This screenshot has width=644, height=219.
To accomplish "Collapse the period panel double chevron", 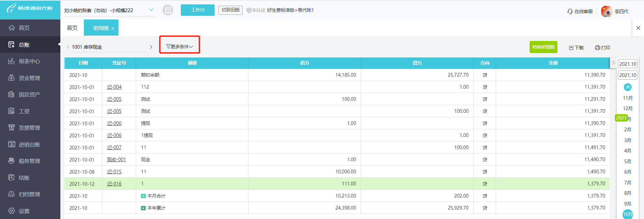I will pos(613,63).
